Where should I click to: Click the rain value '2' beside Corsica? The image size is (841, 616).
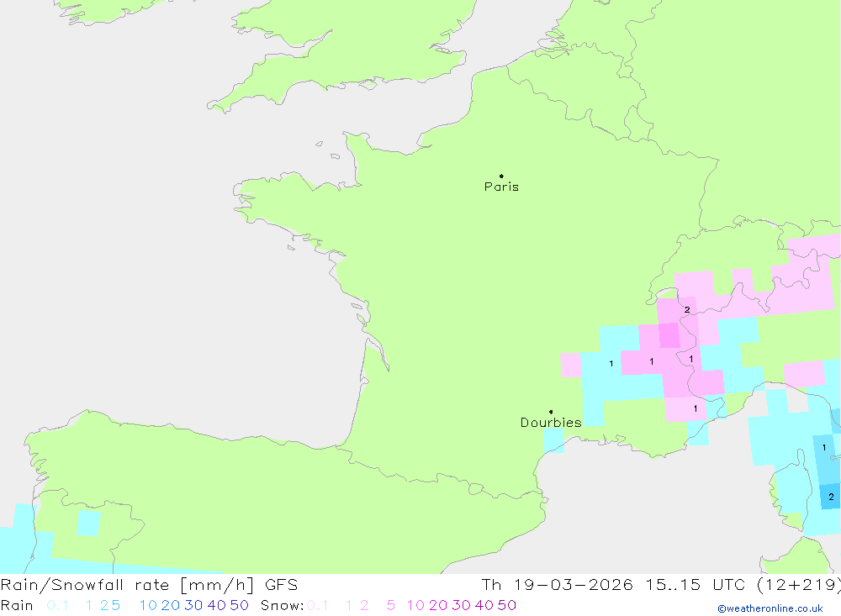[831, 497]
